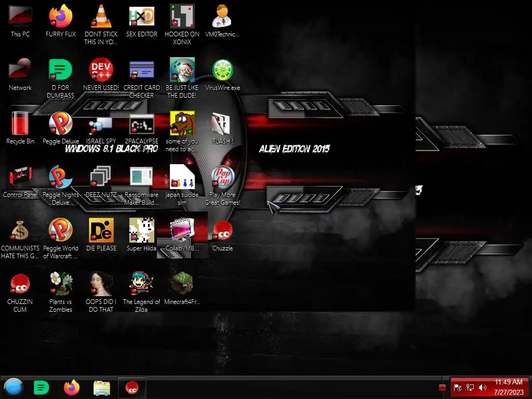Select the Chuzzle red fuzzball icon

(x=222, y=235)
